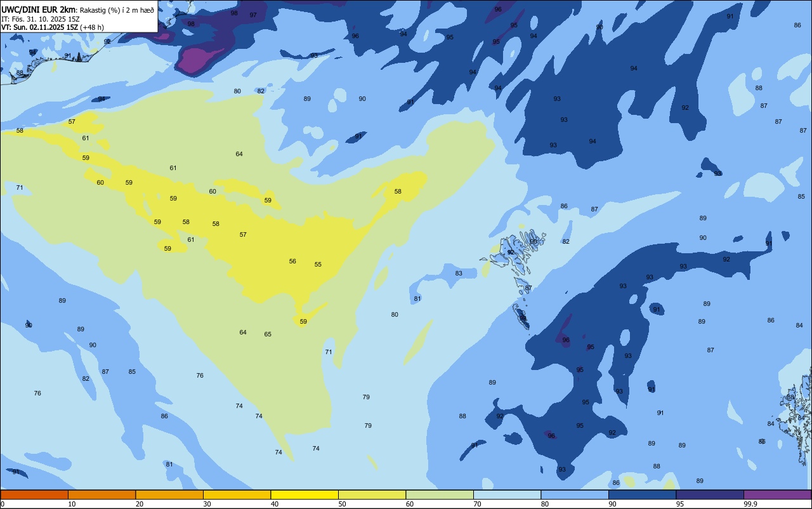This screenshot has height=509, width=812.
Task: Click the dark orange 0–10 legend swatch
Action: pos(34,494)
